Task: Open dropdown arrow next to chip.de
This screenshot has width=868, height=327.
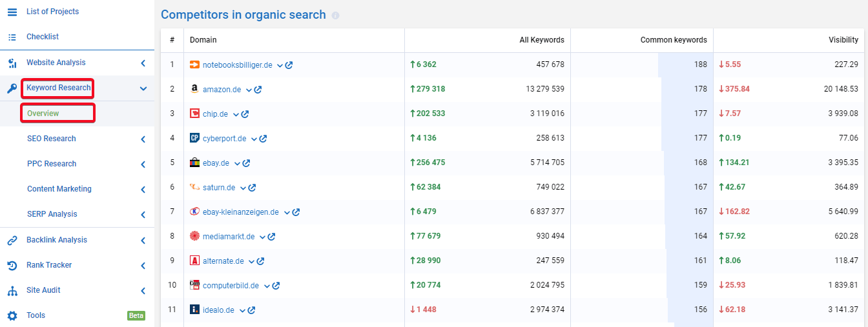Action: coord(236,114)
